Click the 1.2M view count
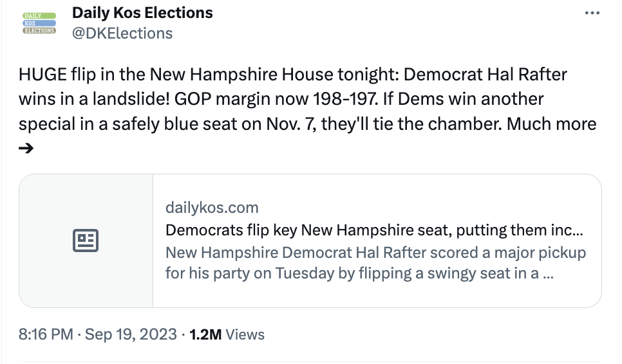Viewport: 622px width, 364px height. [206, 334]
